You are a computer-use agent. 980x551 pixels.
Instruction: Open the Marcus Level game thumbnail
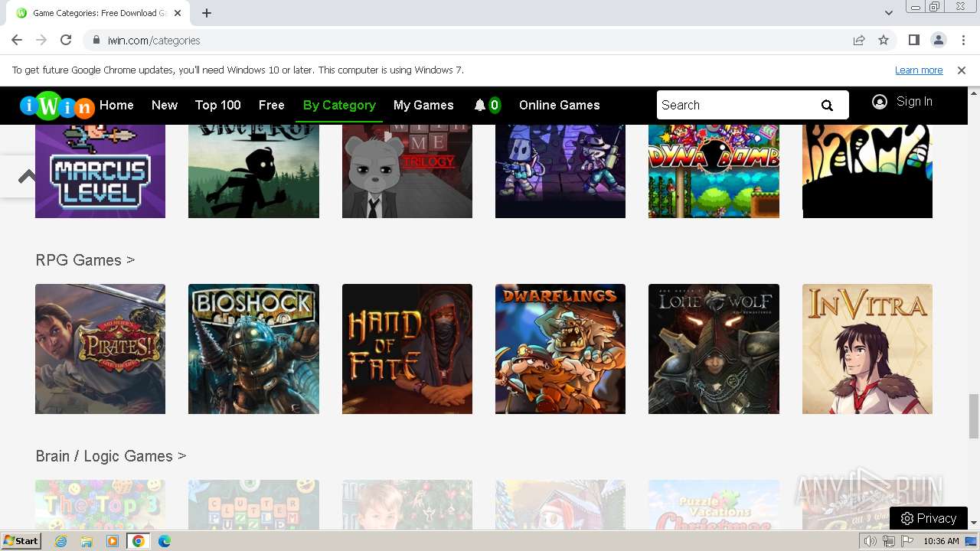(100, 171)
